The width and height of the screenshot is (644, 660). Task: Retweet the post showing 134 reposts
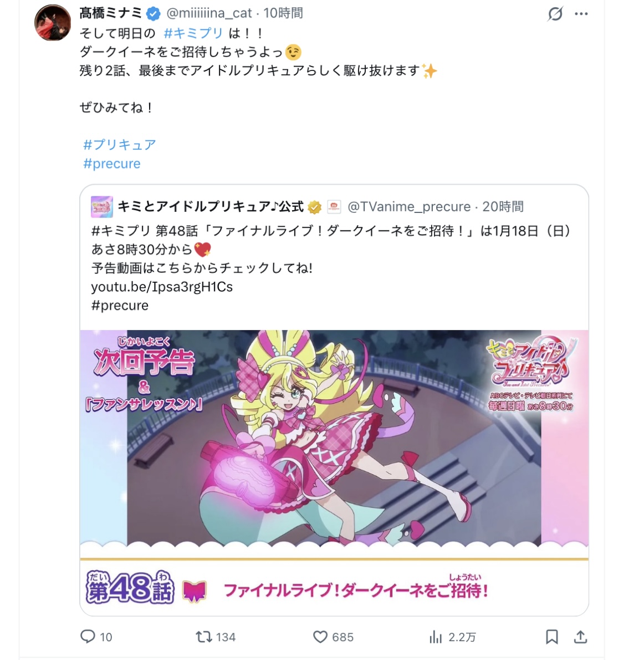(x=205, y=637)
